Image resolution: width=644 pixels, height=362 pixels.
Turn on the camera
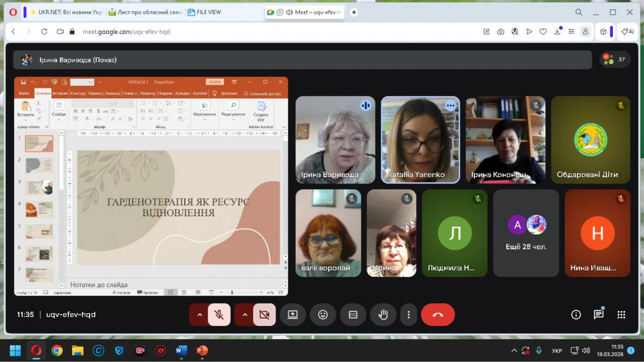pyautogui.click(x=264, y=315)
